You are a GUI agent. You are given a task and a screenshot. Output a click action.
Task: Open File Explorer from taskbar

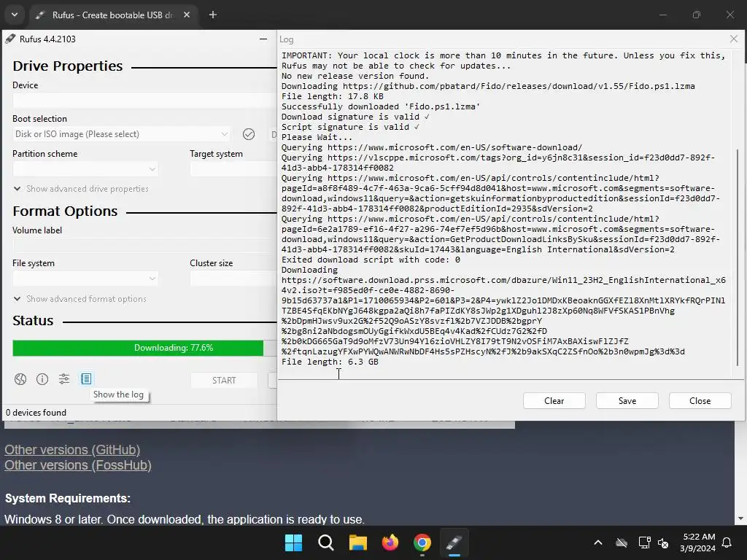coord(357,542)
